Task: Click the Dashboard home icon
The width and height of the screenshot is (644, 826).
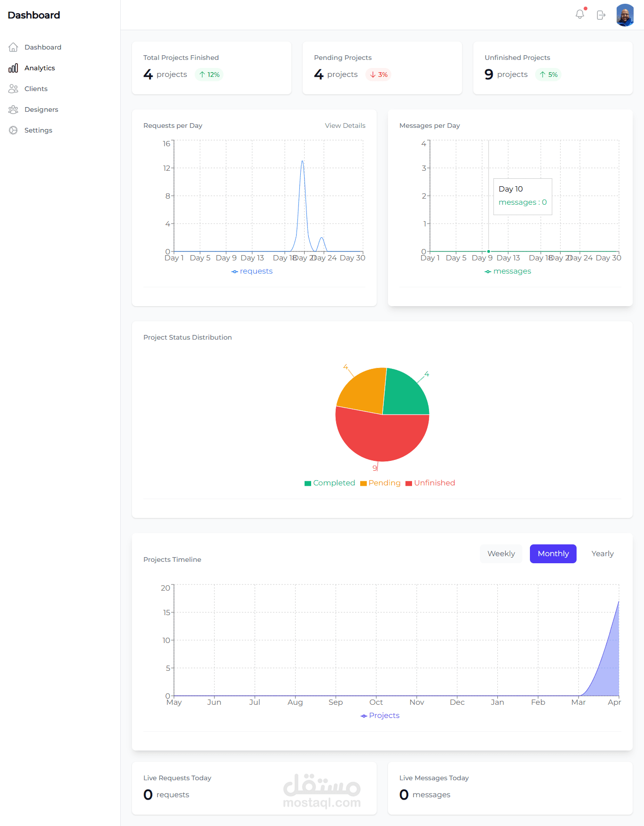Action: coord(13,47)
